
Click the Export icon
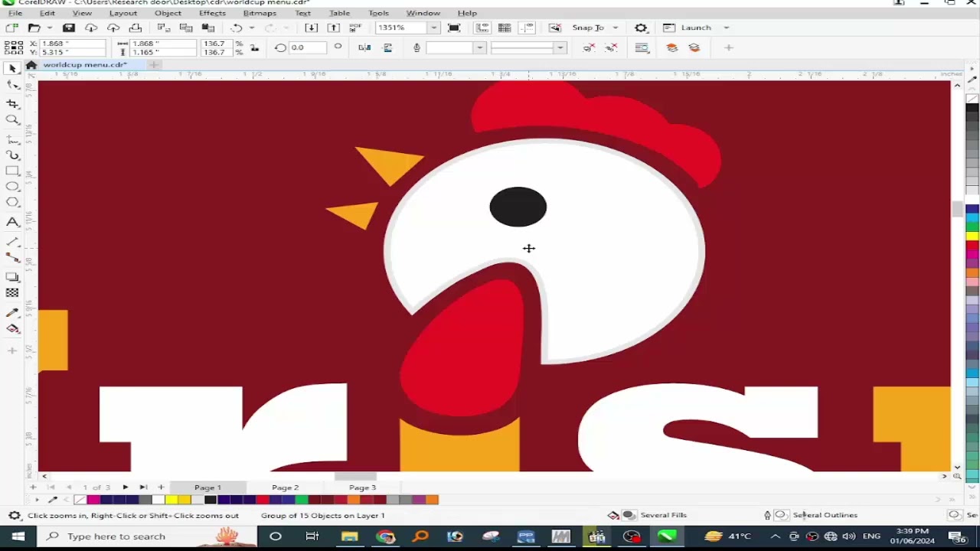pyautogui.click(x=333, y=28)
